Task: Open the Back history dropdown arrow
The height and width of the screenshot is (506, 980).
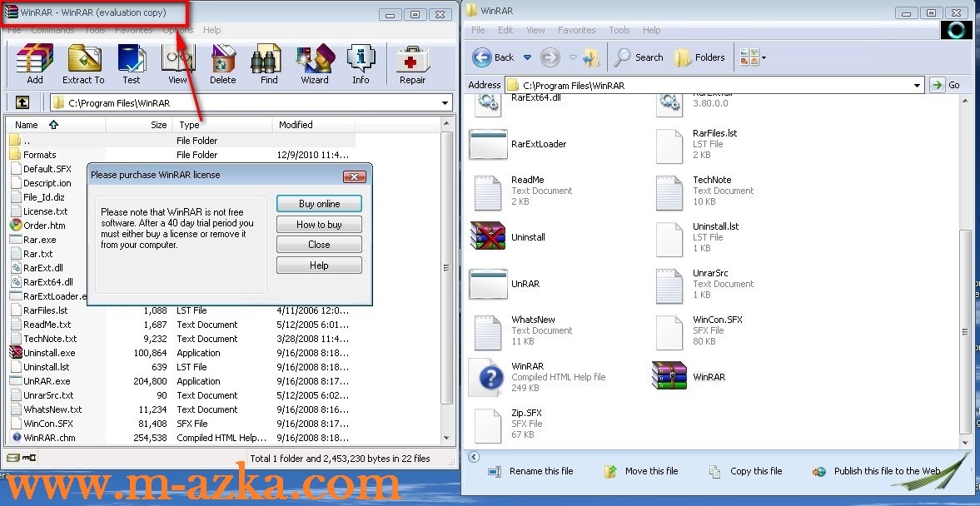Action: tap(527, 57)
